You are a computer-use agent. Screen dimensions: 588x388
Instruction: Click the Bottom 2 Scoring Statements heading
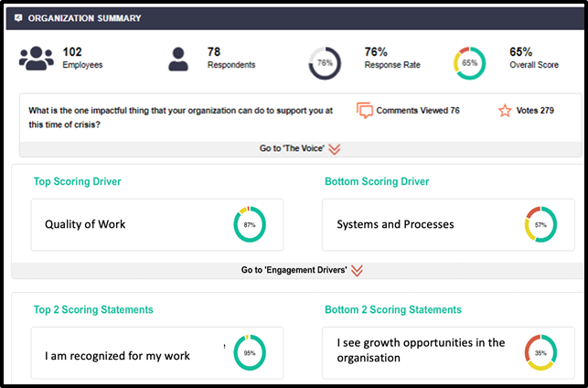pyautogui.click(x=393, y=309)
